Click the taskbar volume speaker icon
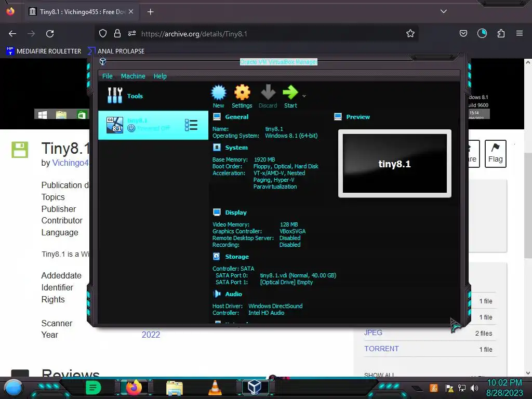532x399 pixels. (474, 388)
